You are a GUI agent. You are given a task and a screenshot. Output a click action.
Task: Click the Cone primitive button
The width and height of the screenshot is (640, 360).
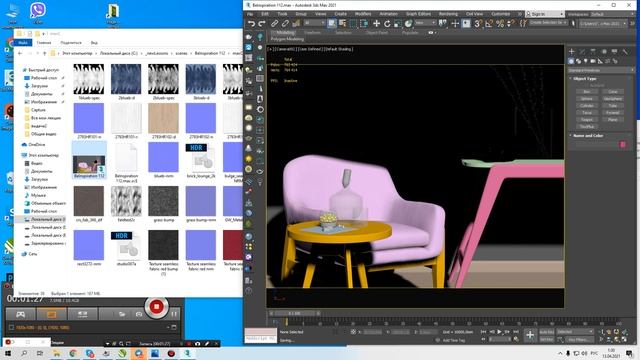click(613, 91)
